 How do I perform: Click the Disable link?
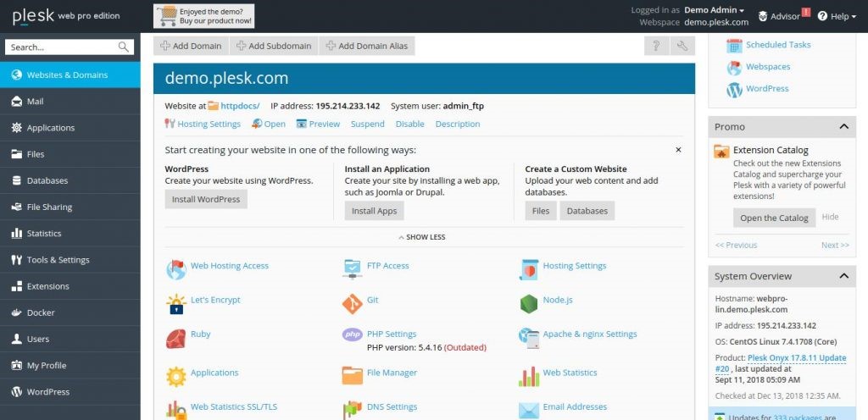410,124
